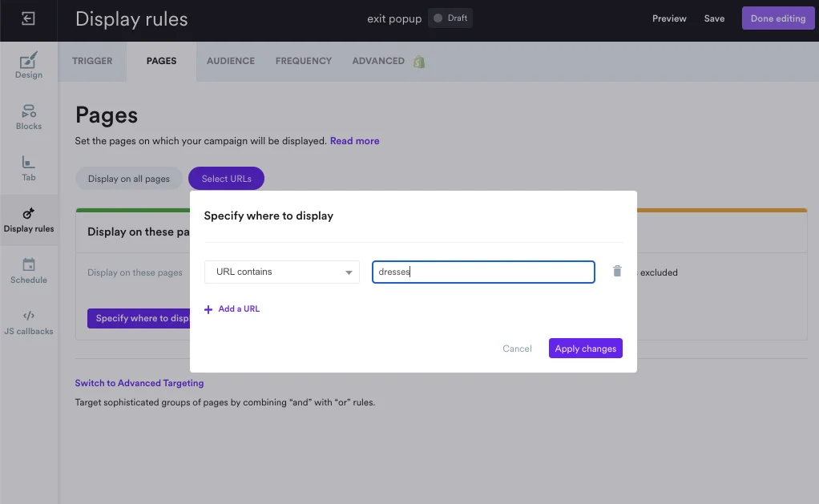Image resolution: width=819 pixels, height=504 pixels.
Task: Open the Tab section in the sidebar
Action: 29,169
